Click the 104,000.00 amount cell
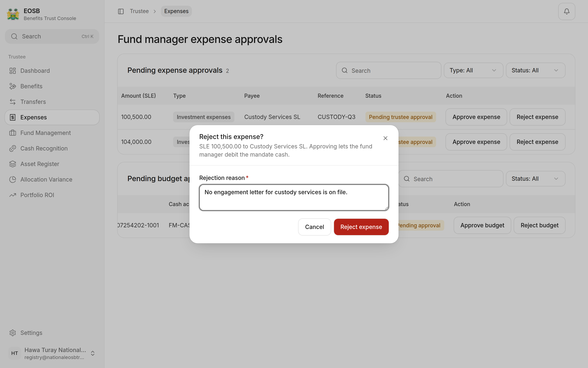Image resolution: width=588 pixels, height=368 pixels. click(x=136, y=142)
